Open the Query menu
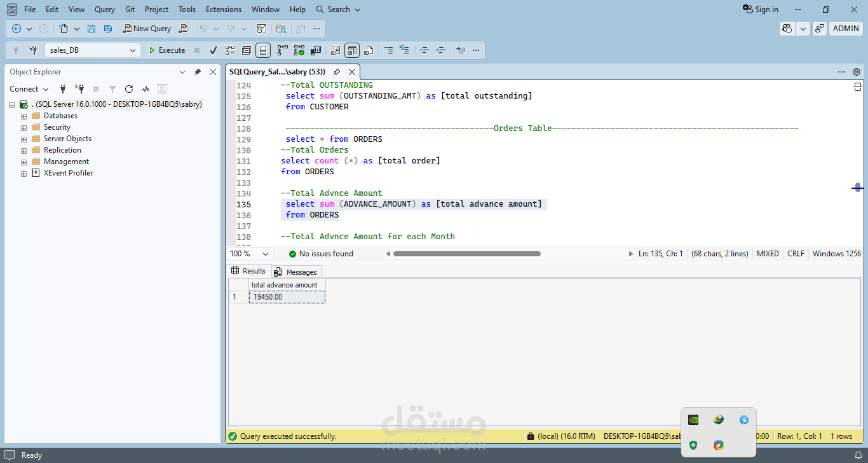The image size is (868, 463). (x=105, y=10)
